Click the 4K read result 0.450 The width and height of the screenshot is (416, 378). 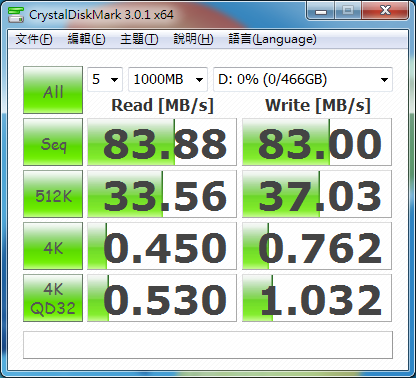coord(162,246)
